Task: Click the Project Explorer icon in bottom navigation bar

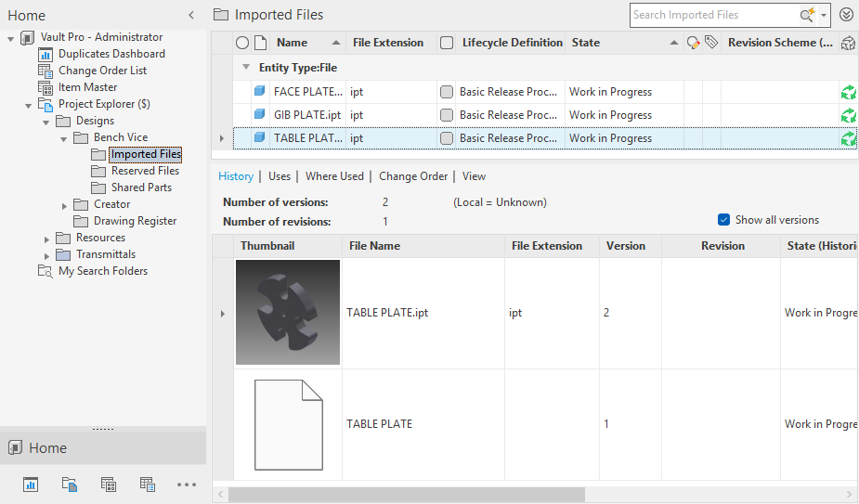Action: [69, 484]
